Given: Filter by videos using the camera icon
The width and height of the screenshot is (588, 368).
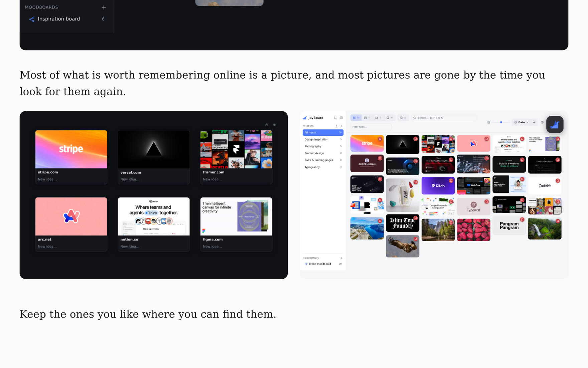Looking at the screenshot, I should point(378,118).
